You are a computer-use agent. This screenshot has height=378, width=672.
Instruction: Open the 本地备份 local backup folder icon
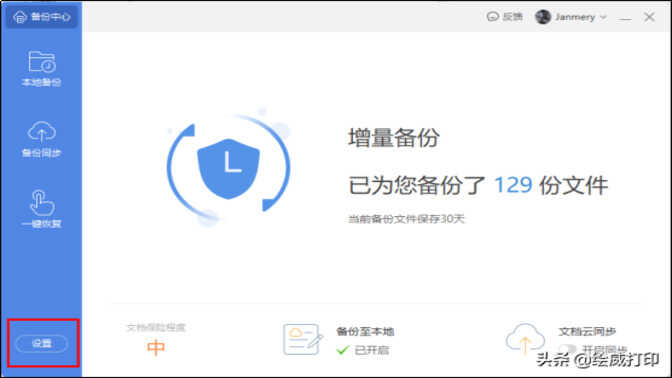[x=42, y=62]
